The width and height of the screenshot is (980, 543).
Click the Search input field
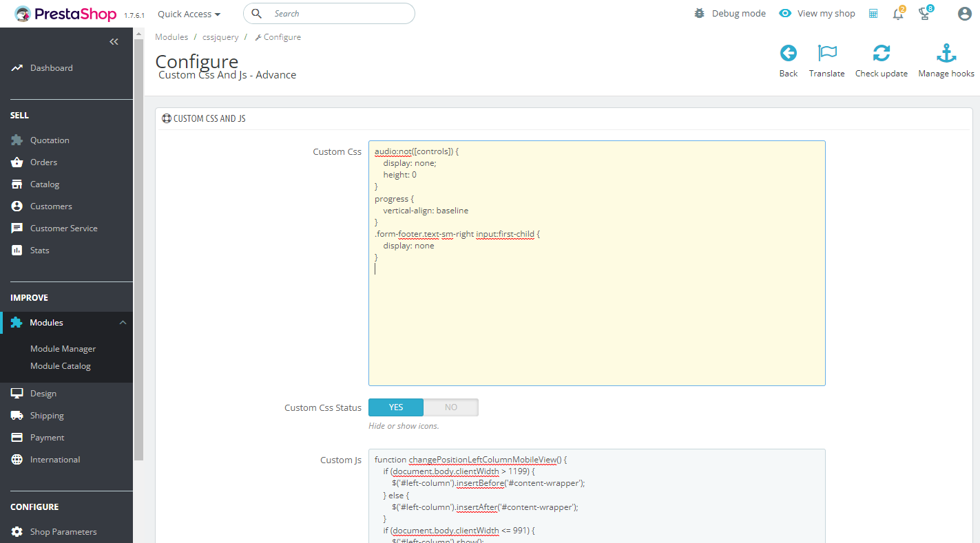click(x=329, y=14)
